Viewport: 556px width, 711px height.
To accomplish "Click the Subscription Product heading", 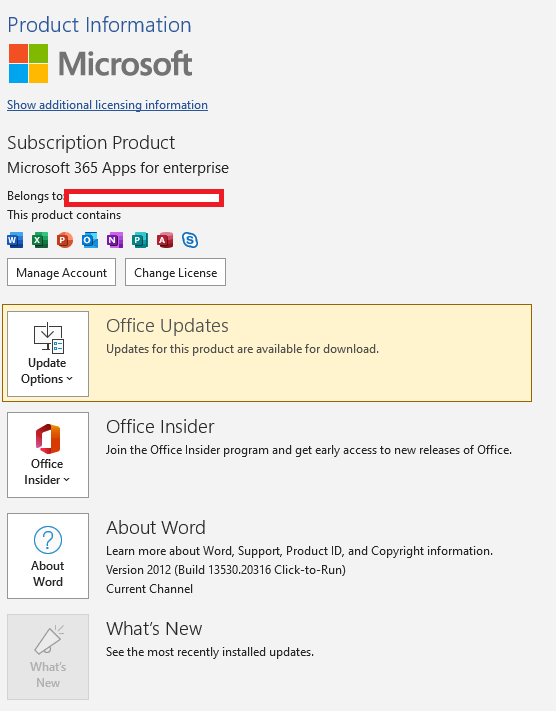I will (x=91, y=143).
